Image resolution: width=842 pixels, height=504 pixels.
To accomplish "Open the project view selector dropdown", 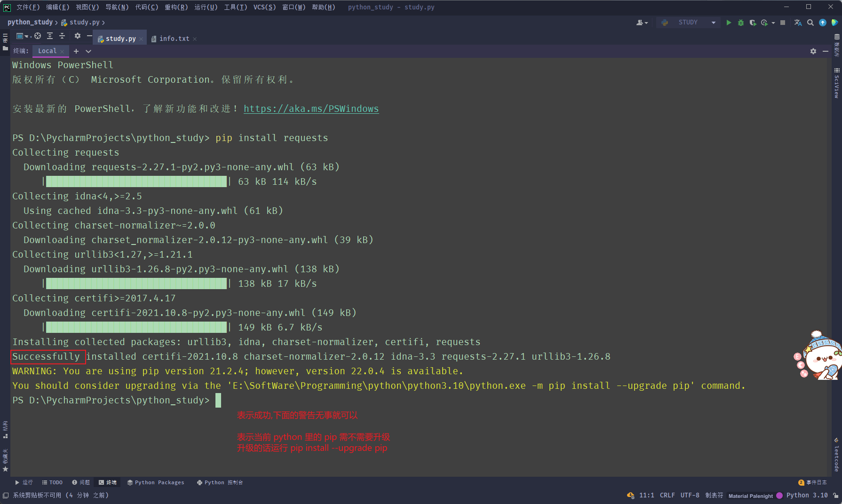I will tap(23, 36).
